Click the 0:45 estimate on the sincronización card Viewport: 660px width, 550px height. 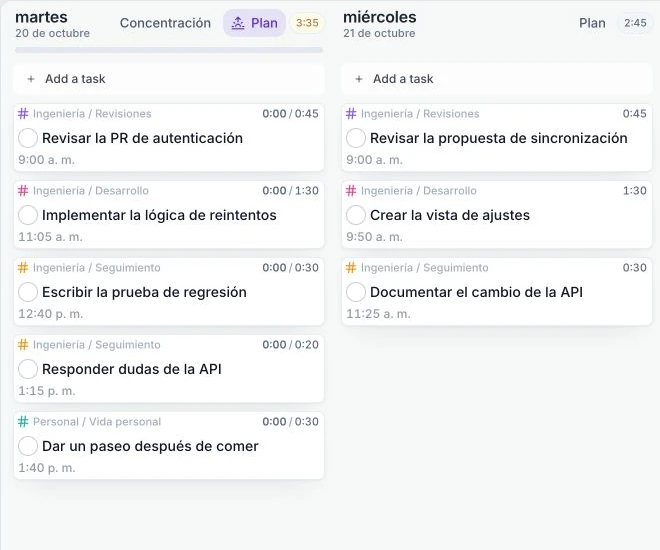635,114
